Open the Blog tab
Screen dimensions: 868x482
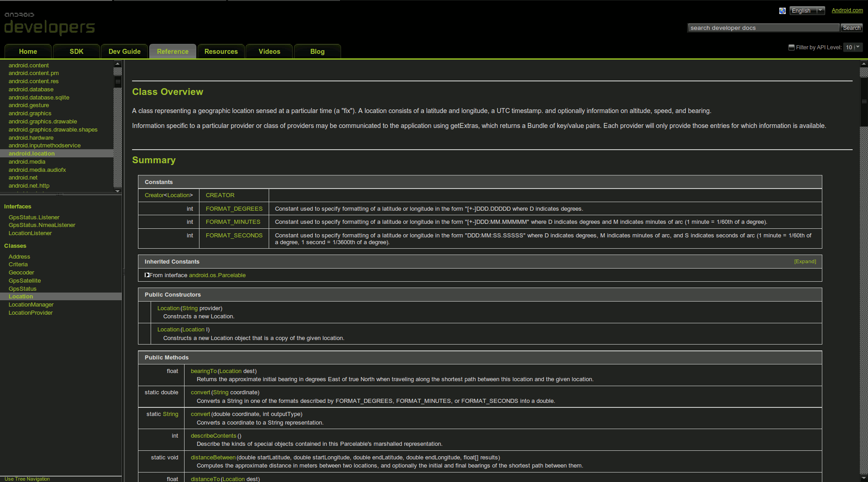tap(317, 52)
